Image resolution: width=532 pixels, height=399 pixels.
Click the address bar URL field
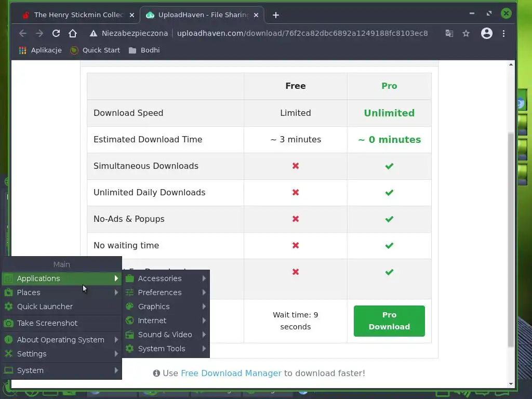[302, 33]
